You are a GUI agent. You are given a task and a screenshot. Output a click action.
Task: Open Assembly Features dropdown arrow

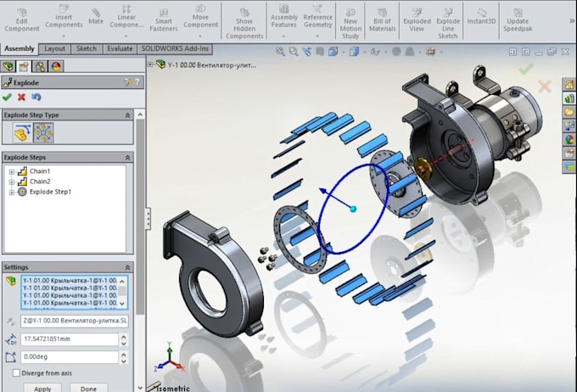283,36
